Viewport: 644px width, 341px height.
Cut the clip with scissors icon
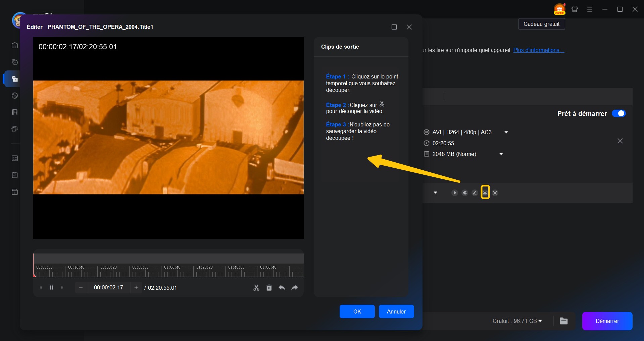pos(256,288)
